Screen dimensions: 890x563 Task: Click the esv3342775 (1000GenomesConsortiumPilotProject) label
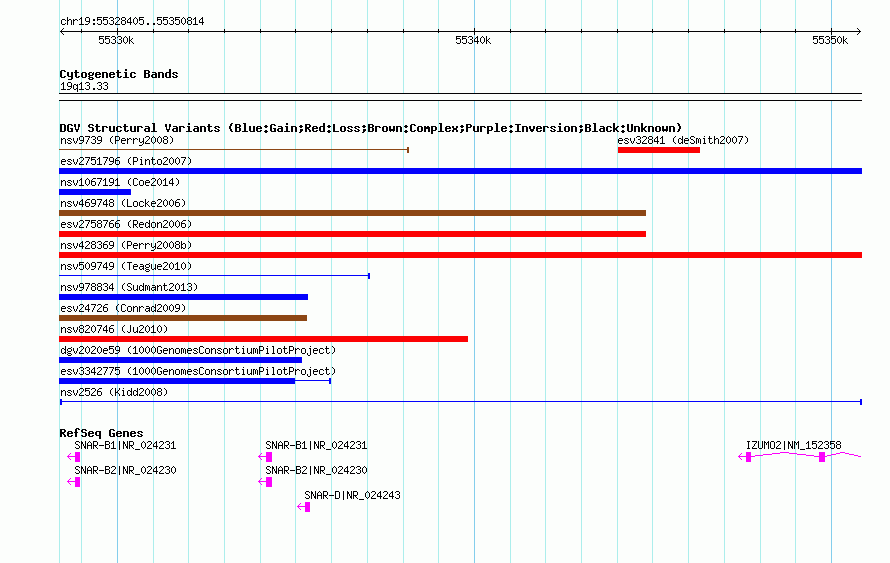point(198,371)
